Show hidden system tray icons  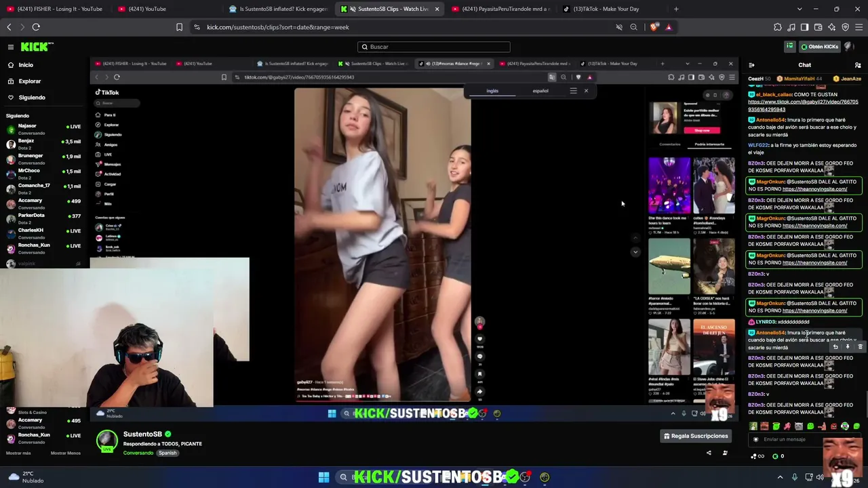pyautogui.click(x=780, y=477)
